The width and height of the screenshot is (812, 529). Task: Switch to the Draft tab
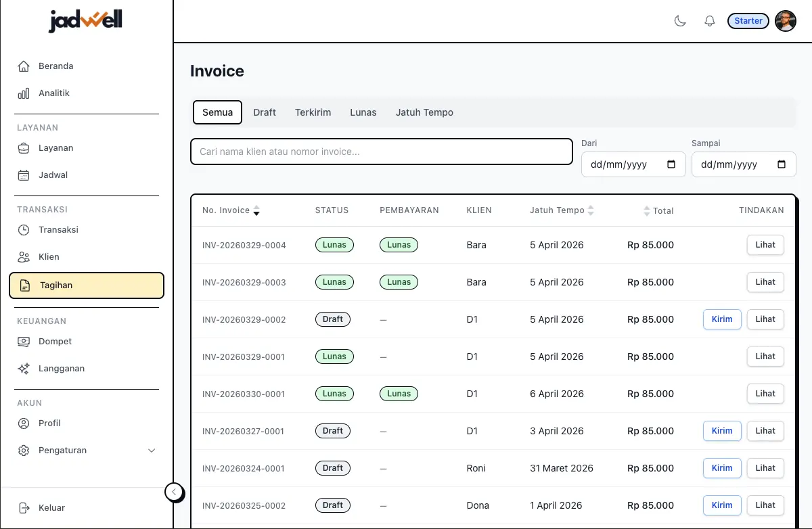click(x=264, y=112)
